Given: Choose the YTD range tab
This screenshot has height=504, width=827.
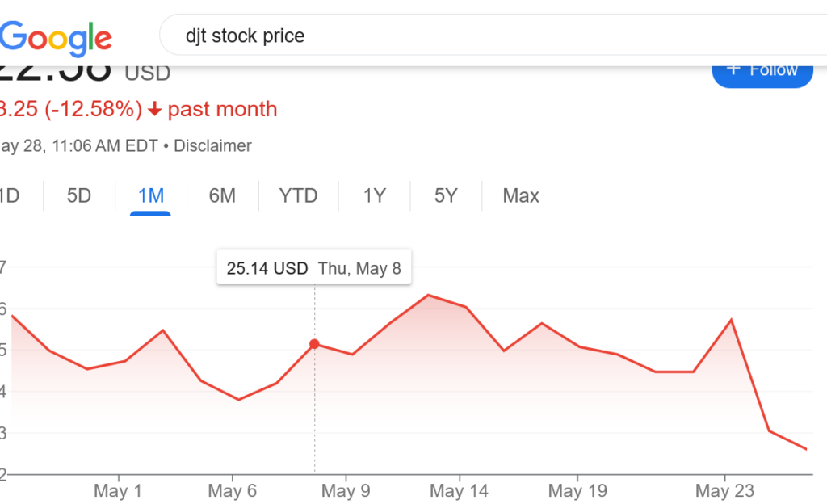Looking at the screenshot, I should pos(298,195).
